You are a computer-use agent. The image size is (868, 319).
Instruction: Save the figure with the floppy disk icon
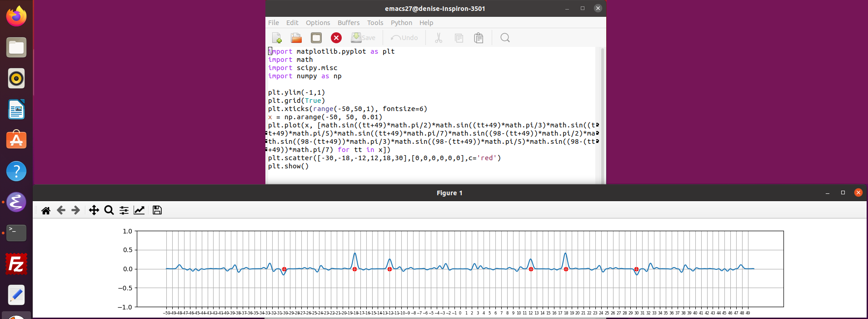tap(157, 210)
